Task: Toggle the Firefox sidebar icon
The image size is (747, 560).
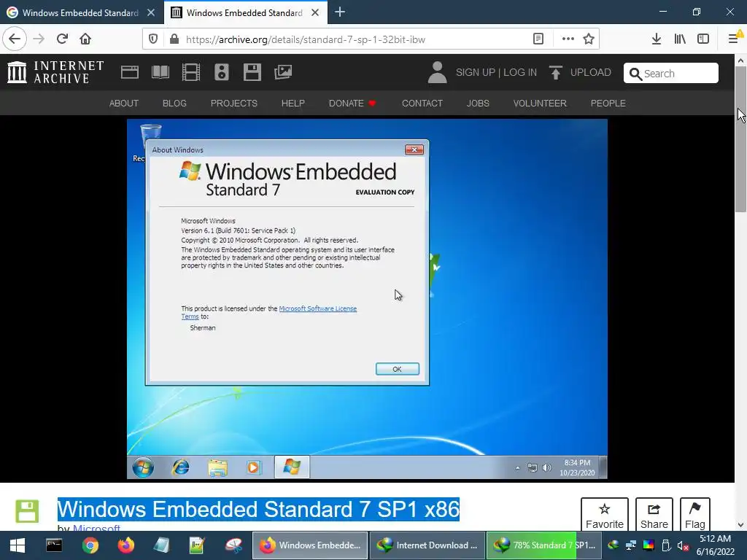Action: pyautogui.click(x=703, y=39)
